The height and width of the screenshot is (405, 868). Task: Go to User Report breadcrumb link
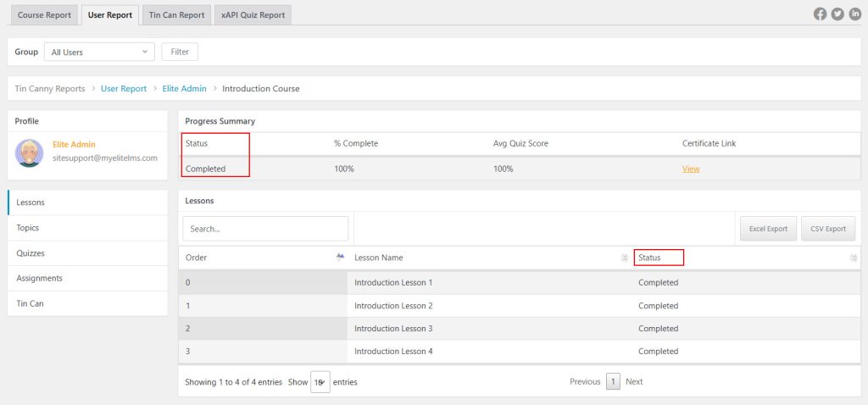pyautogui.click(x=124, y=89)
